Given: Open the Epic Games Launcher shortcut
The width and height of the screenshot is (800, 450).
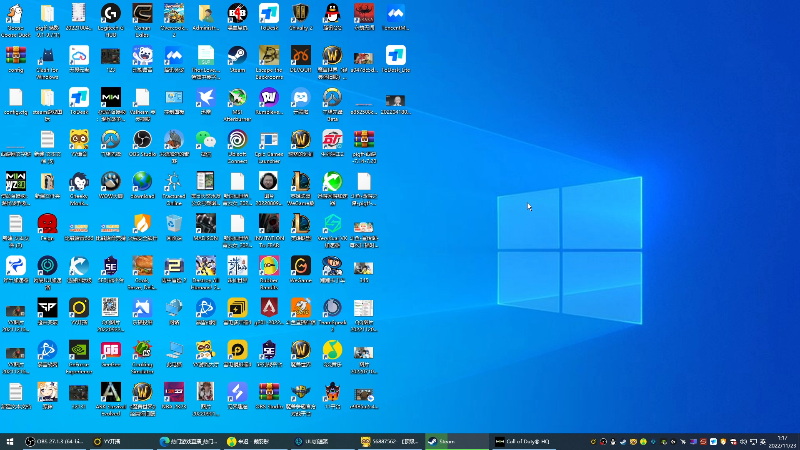Looking at the screenshot, I should pos(269,147).
